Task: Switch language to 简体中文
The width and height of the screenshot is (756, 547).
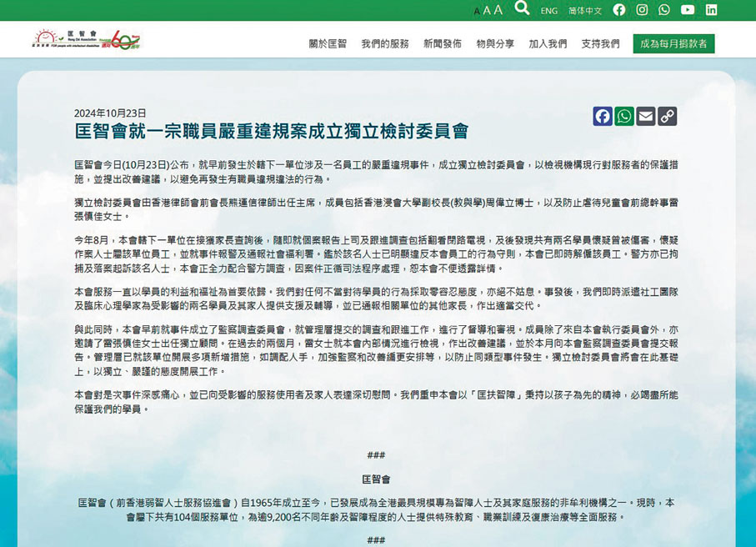Action: click(585, 11)
